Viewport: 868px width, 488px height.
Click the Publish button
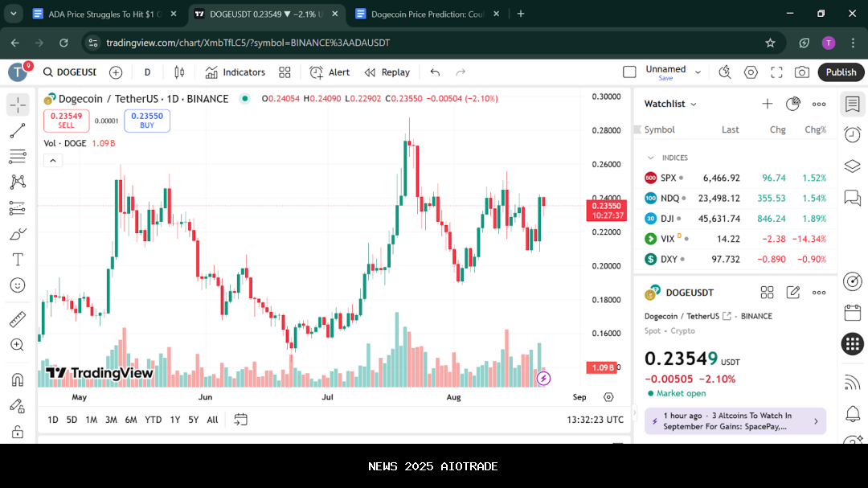pos(841,72)
